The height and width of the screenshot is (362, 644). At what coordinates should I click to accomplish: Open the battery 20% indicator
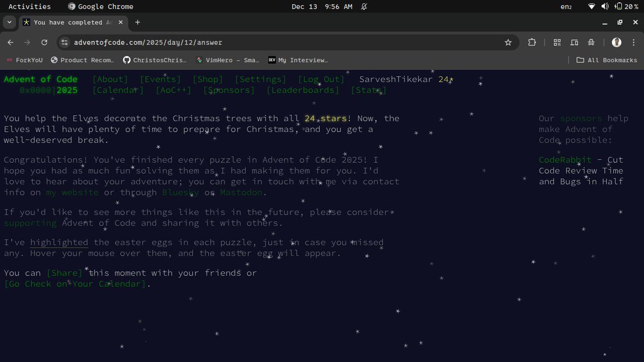click(x=627, y=6)
